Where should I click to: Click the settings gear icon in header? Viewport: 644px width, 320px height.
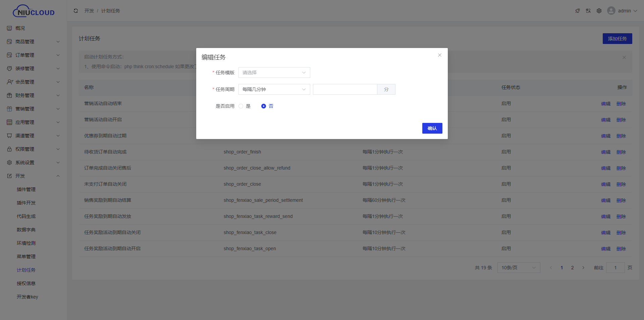pos(599,11)
